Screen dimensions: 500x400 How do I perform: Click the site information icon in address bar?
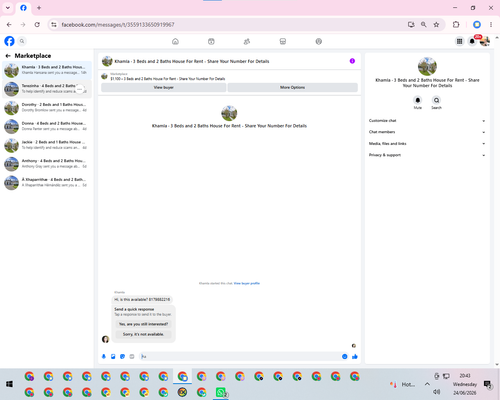(54, 24)
